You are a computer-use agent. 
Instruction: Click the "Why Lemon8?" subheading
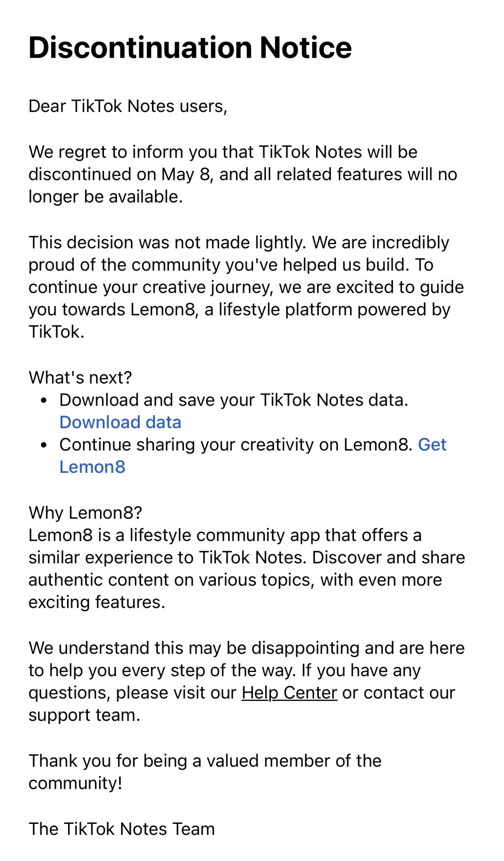pyautogui.click(x=85, y=513)
